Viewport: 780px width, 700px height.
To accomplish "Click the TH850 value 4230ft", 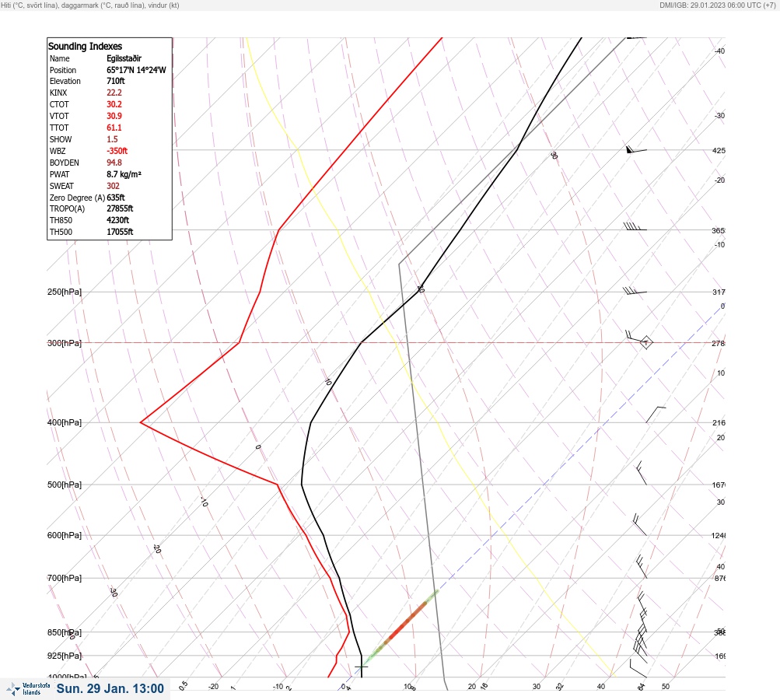I will (x=118, y=220).
